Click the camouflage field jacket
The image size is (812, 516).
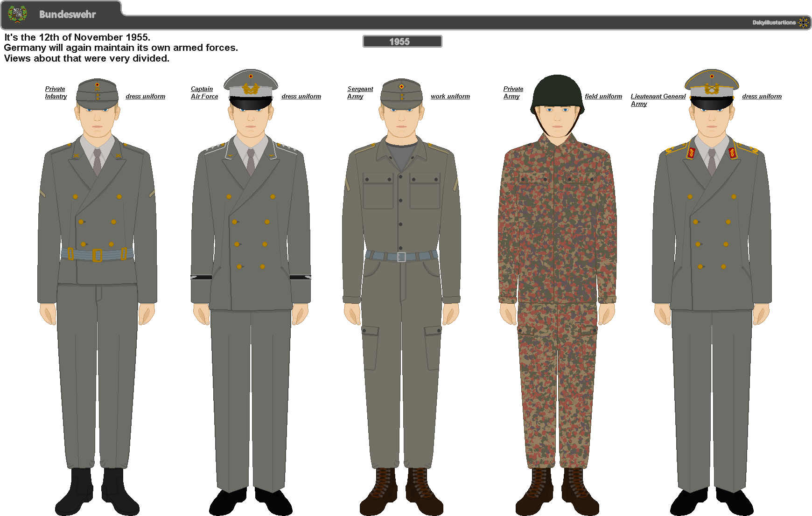click(x=557, y=218)
